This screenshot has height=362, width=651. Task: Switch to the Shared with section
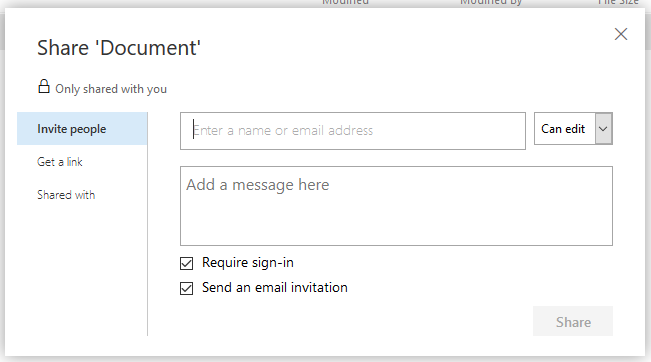pyautogui.click(x=66, y=195)
